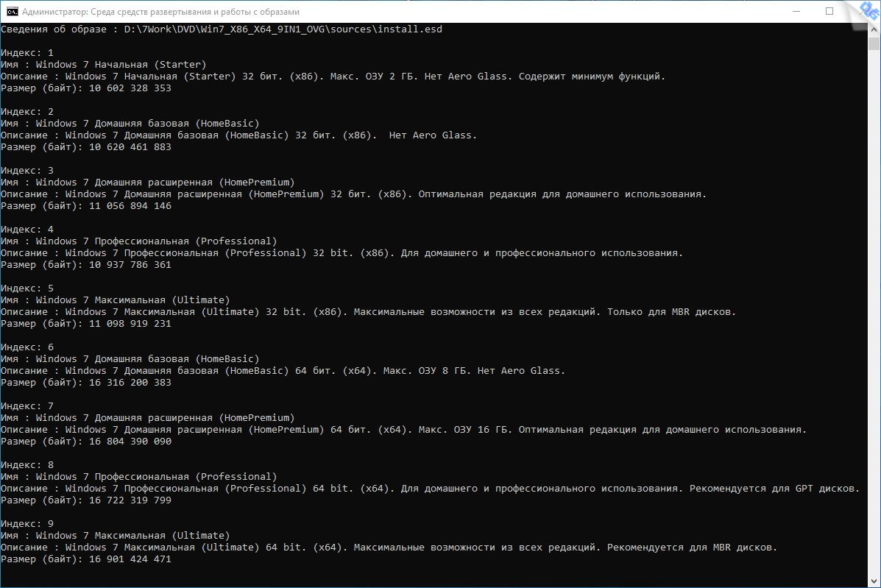Image resolution: width=881 pixels, height=588 pixels.
Task: Click the "Индекс: 1" line
Action: [x=27, y=53]
